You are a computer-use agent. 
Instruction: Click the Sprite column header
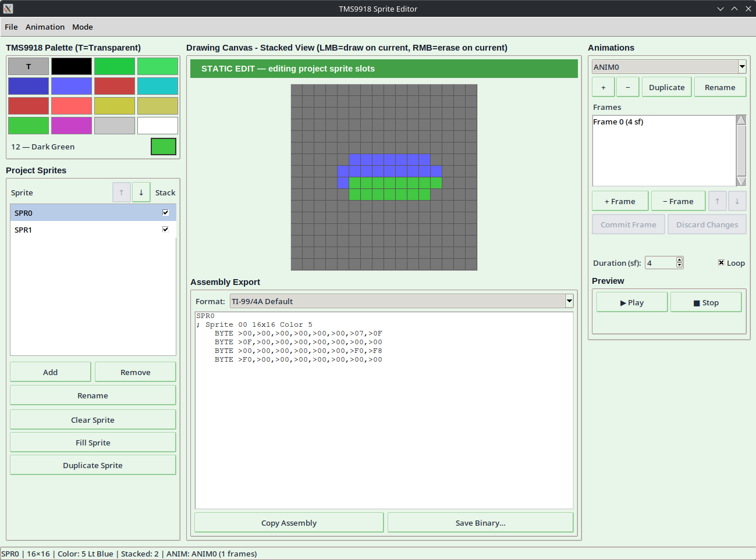coord(22,192)
